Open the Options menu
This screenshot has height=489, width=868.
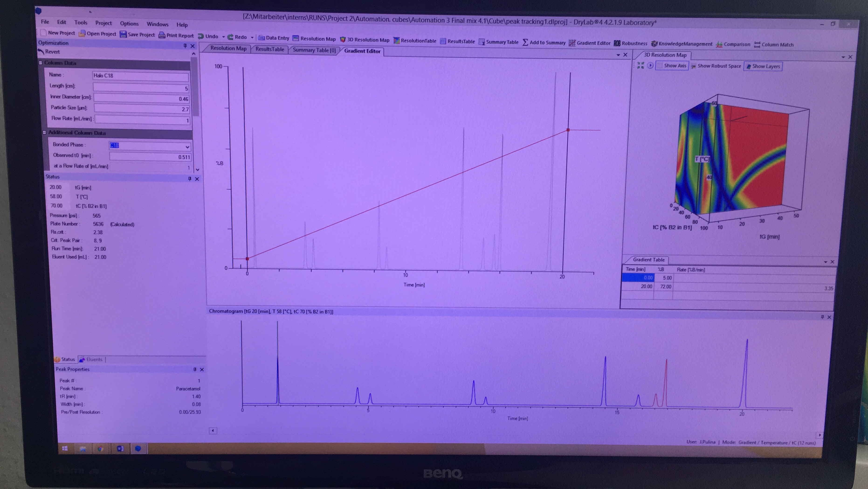click(x=129, y=24)
